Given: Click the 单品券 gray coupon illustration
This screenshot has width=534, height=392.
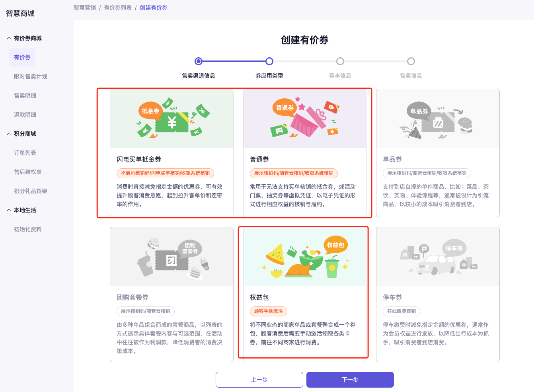Looking at the screenshot, I should click(438, 119).
